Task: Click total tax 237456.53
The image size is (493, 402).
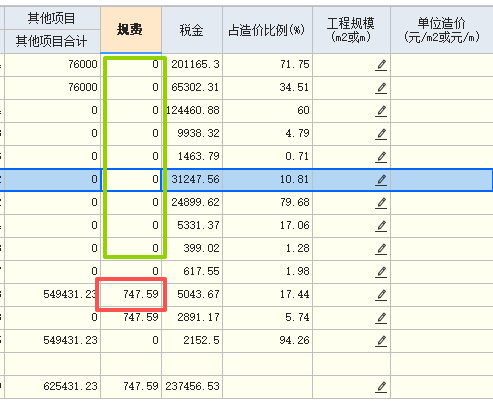Action: click(192, 387)
